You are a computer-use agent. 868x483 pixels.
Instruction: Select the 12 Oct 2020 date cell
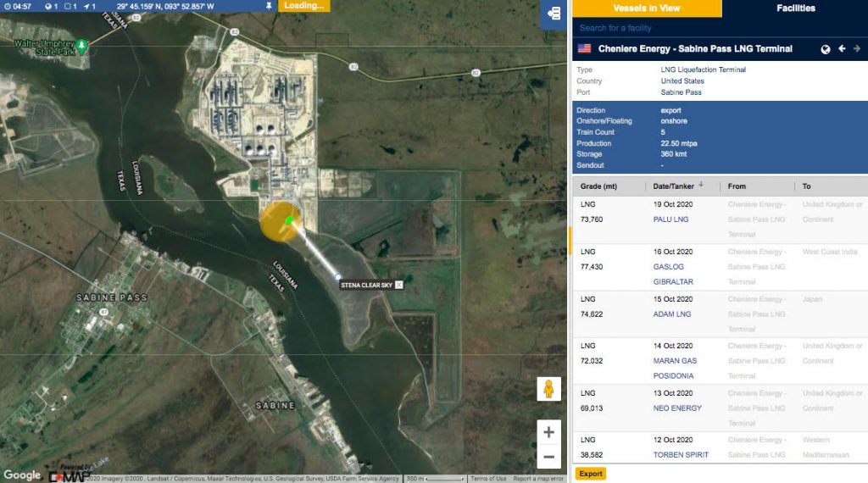coord(672,440)
